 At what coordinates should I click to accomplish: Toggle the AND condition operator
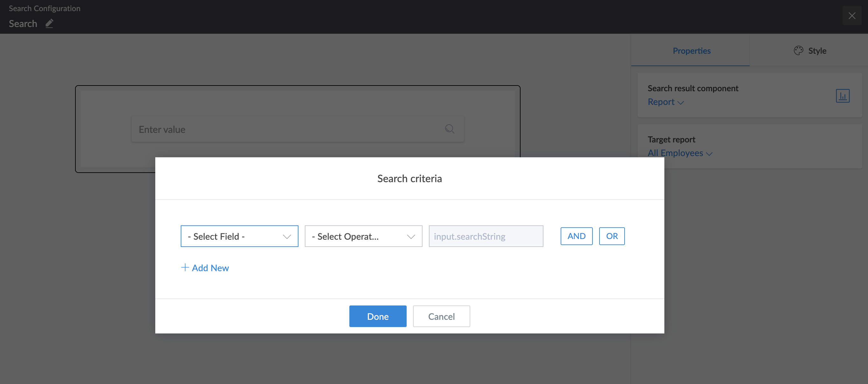tap(576, 236)
